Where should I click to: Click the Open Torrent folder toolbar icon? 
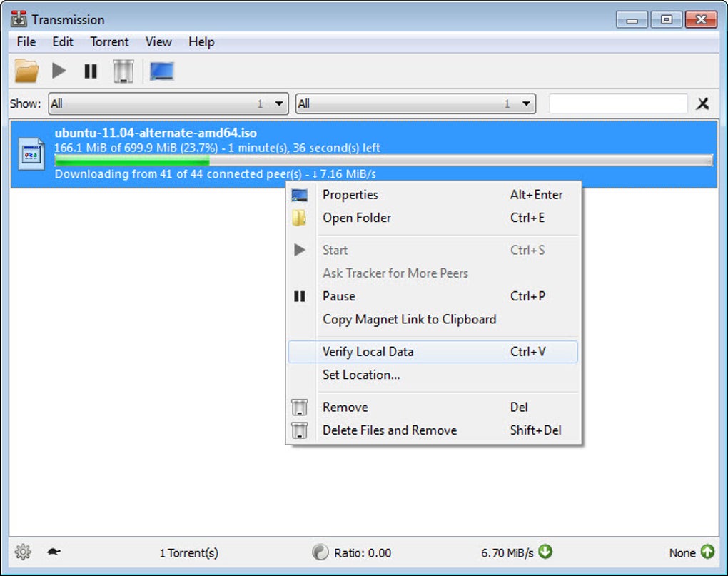click(x=26, y=71)
